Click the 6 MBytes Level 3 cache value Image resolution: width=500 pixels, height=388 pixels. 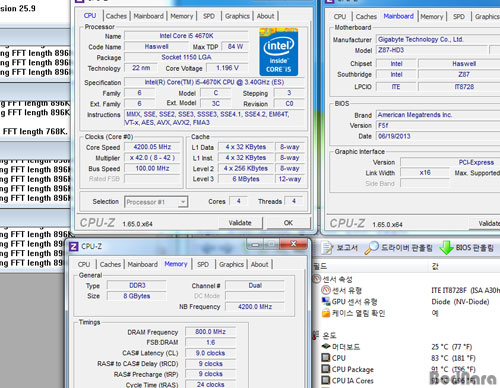(246, 179)
